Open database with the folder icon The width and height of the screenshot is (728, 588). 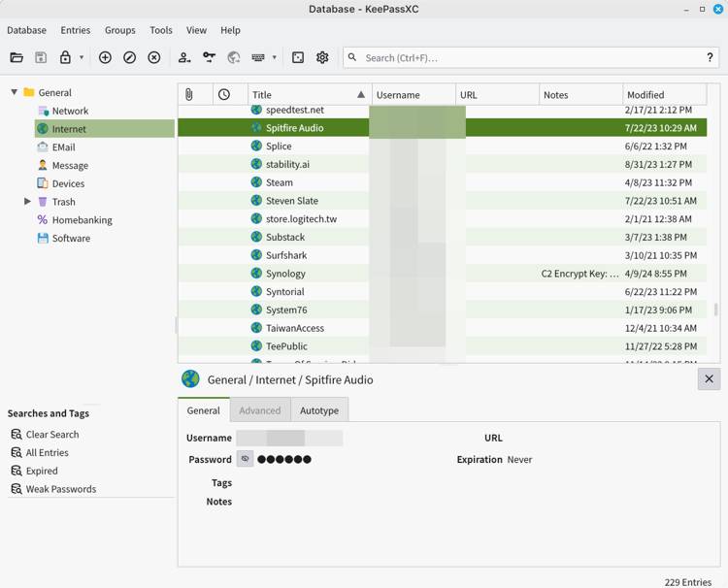(x=17, y=57)
